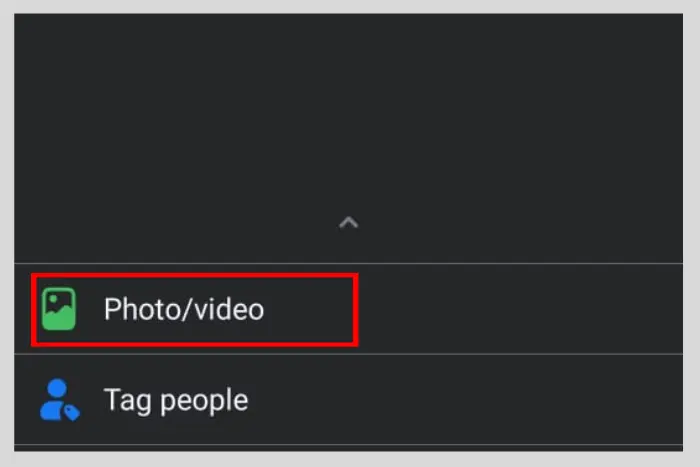This screenshot has width=700, height=467.
Task: Expand the options sheet using the chevron
Action: pyautogui.click(x=348, y=222)
